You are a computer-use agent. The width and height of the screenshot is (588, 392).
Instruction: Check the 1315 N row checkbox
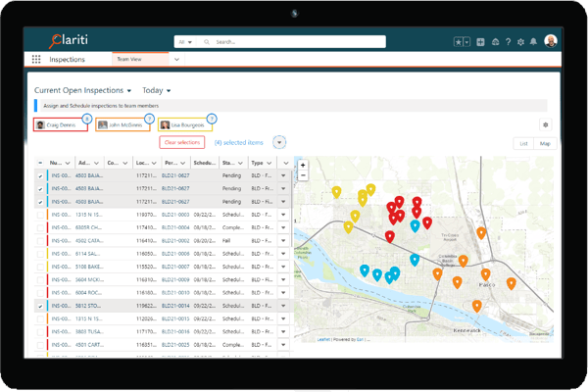(40, 214)
